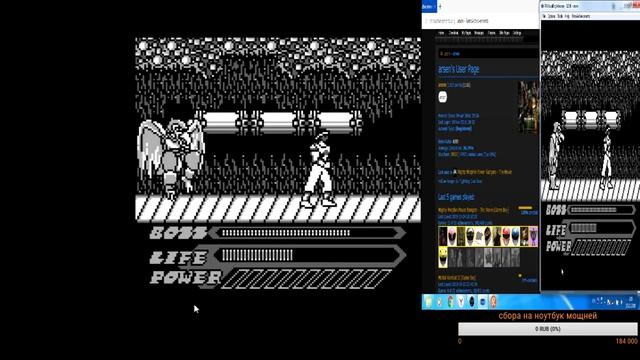The width and height of the screenshot is (640, 360).
Task: Click the dark round app icon in taskbar
Action: pos(471,302)
